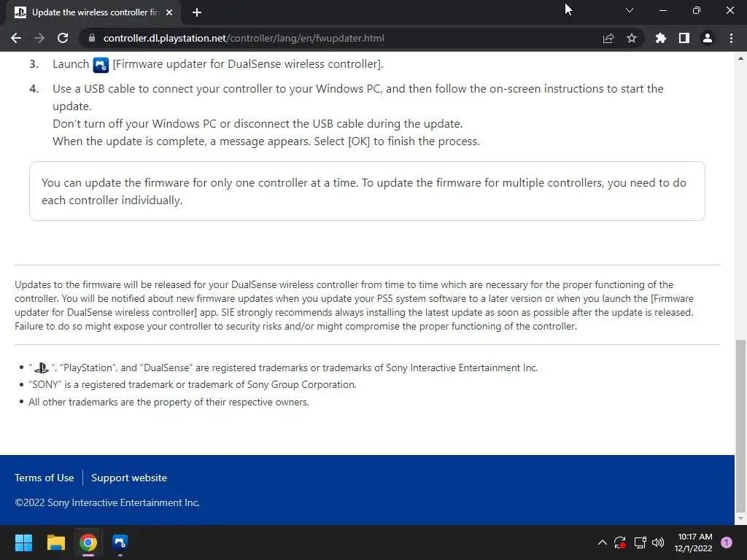The height and width of the screenshot is (560, 747).
Task: Click the Firmware updater app icon in step 3
Action: (101, 65)
